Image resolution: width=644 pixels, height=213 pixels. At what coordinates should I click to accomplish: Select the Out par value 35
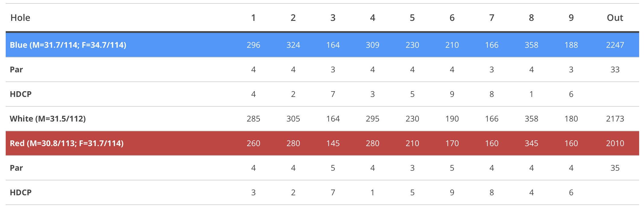point(615,168)
